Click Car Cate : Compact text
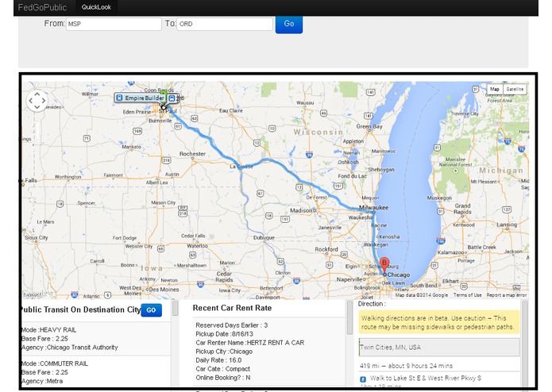This screenshot has width=552, height=392. point(223,369)
